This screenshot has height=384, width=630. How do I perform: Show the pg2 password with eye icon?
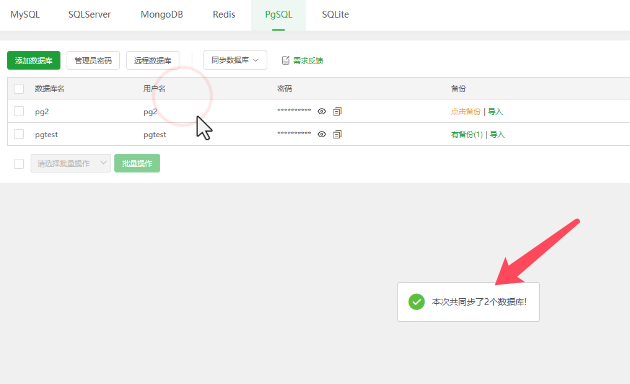(322, 111)
